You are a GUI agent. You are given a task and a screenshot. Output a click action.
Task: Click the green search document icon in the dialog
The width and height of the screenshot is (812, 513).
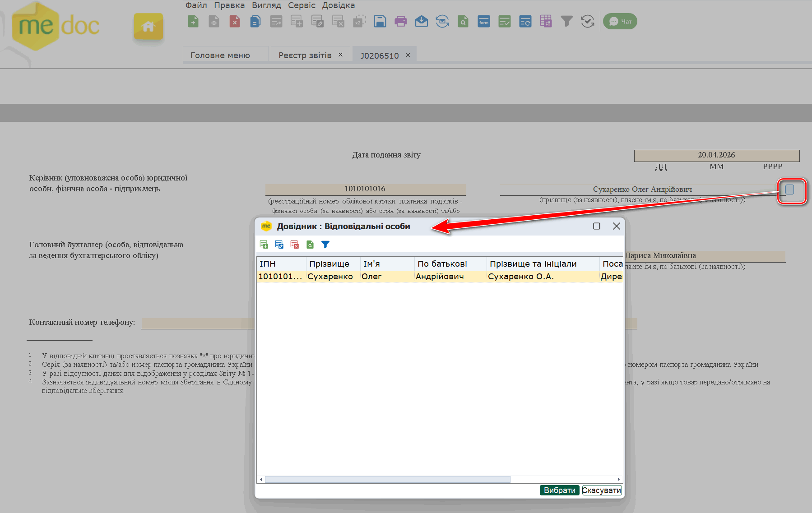(x=310, y=245)
